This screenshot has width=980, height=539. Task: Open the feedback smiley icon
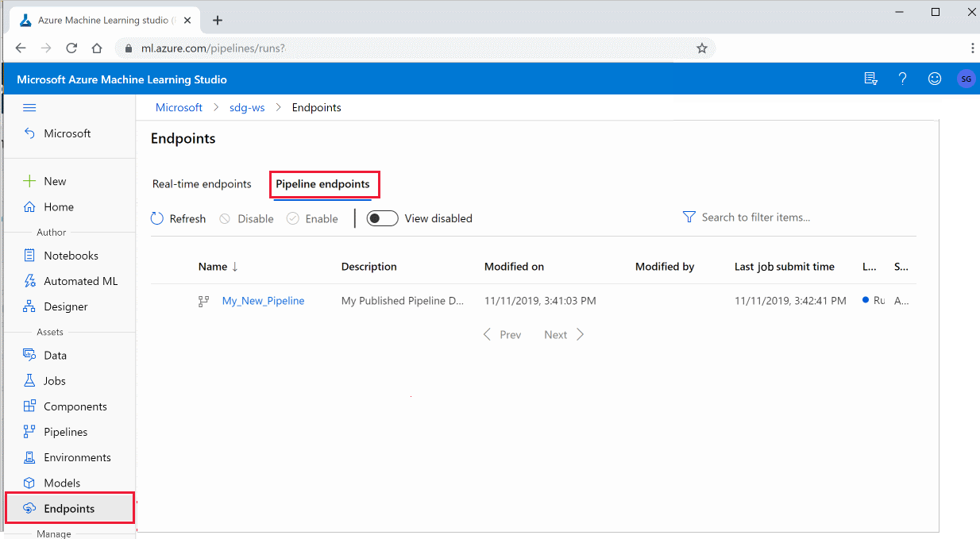[x=935, y=79]
